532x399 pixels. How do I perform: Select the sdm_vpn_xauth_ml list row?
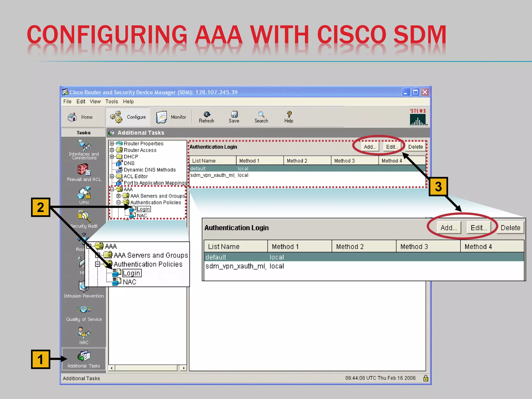212,175
